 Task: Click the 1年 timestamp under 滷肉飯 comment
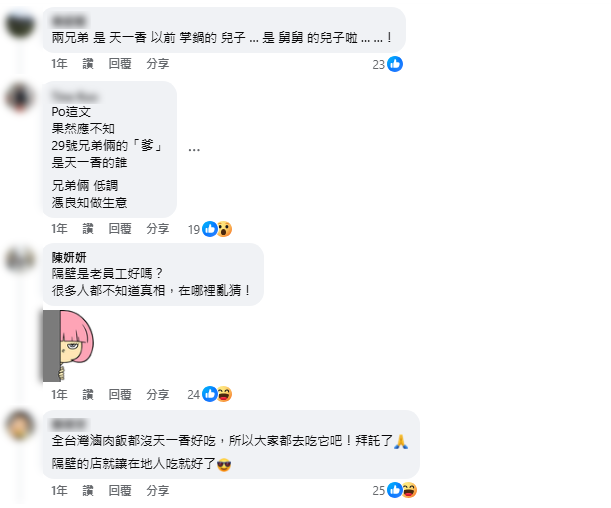click(60, 490)
